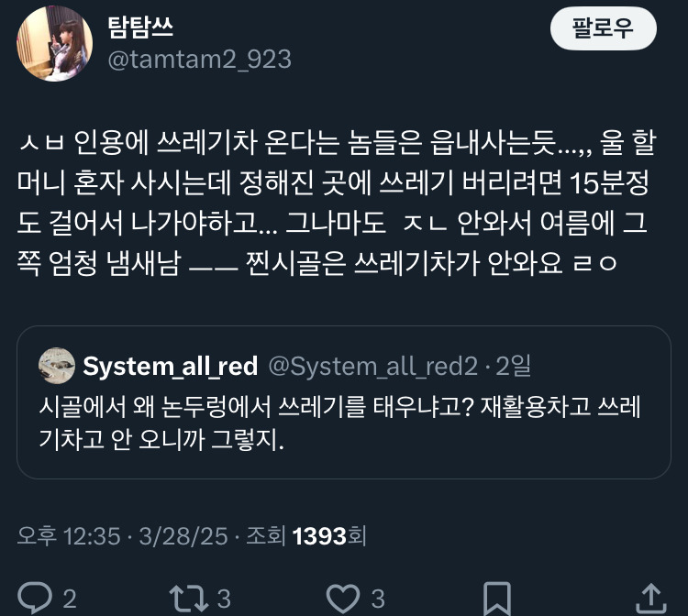View the 조회 1393회 view count
The height and width of the screenshot is (616, 688).
click(x=306, y=535)
